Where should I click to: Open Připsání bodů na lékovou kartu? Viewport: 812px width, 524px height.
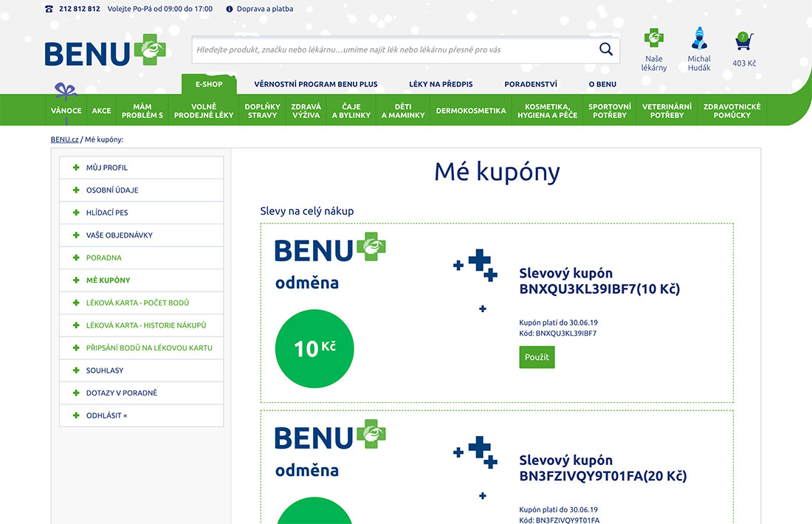click(x=142, y=348)
